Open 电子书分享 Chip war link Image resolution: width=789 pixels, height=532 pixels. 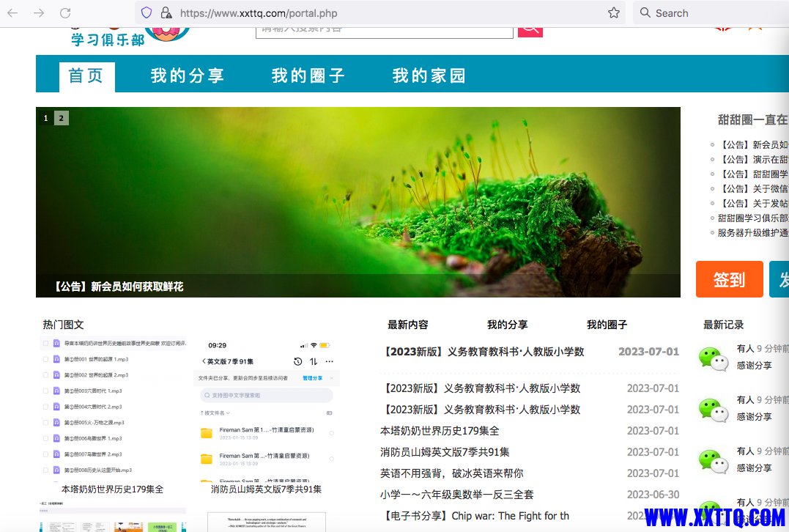coord(475,516)
